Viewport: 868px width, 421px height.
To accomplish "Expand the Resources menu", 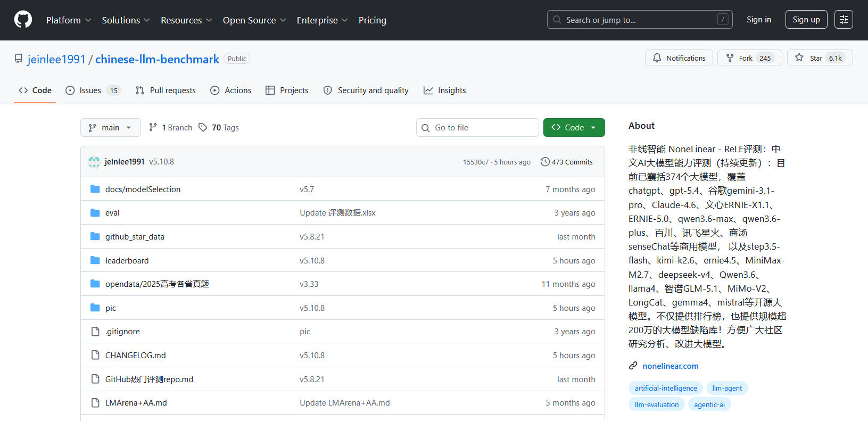I will 186,20.
